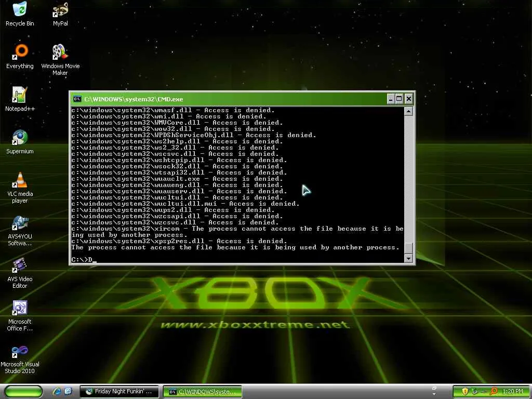Minimize the CMD.exe window

391,99
